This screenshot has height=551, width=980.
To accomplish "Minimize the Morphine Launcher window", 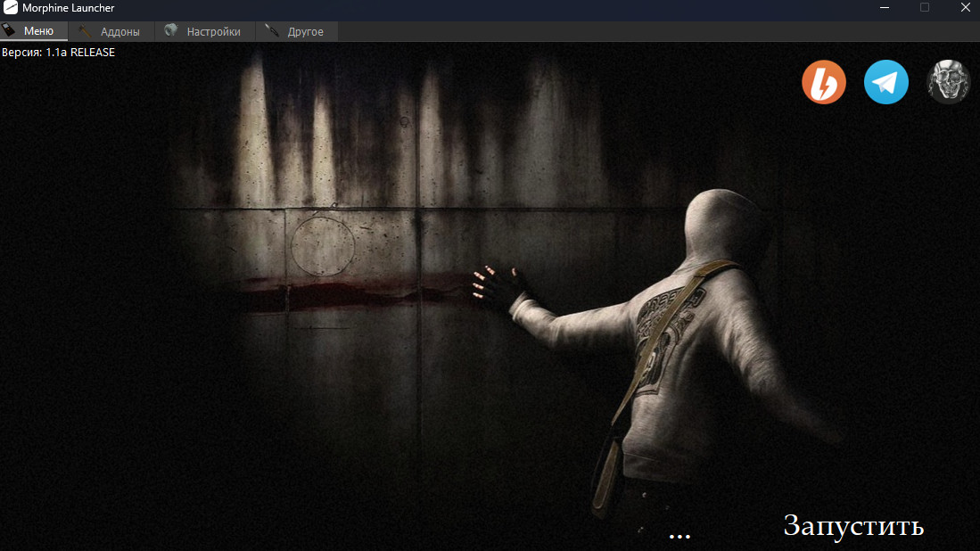I will [x=885, y=8].
